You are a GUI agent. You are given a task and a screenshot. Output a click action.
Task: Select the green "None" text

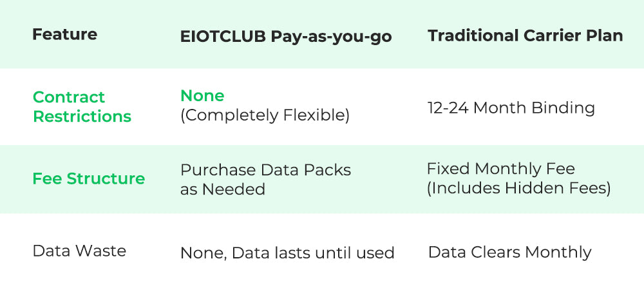[x=202, y=96]
